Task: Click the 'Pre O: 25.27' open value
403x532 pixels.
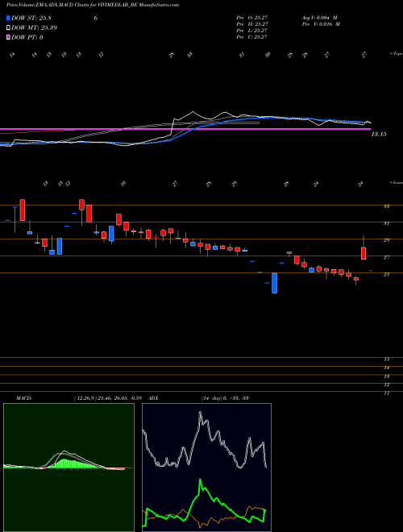Action: (252, 18)
